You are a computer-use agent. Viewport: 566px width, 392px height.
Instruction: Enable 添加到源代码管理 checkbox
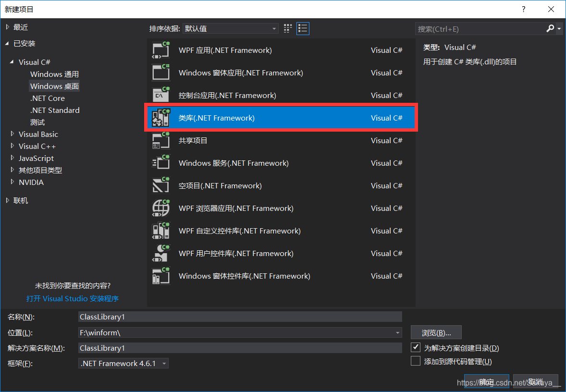pos(416,361)
